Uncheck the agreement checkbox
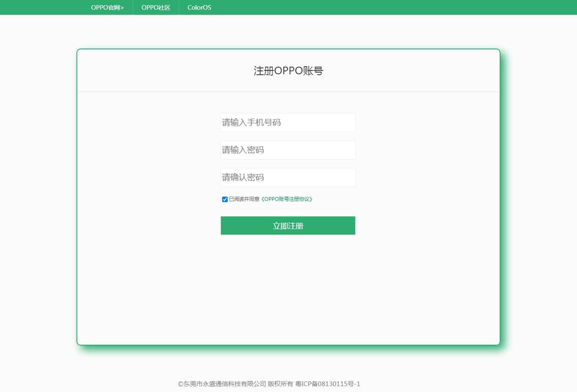This screenshot has height=392, width=577. coord(225,199)
